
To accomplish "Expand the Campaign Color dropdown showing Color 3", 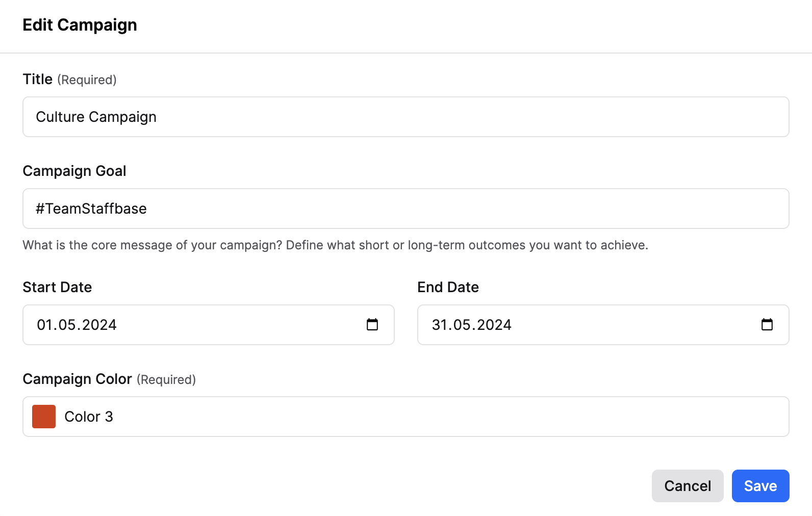I will (x=406, y=417).
